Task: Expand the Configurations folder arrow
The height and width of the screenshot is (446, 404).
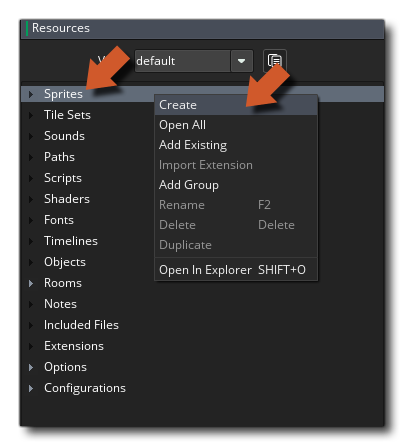Action: pos(31,388)
